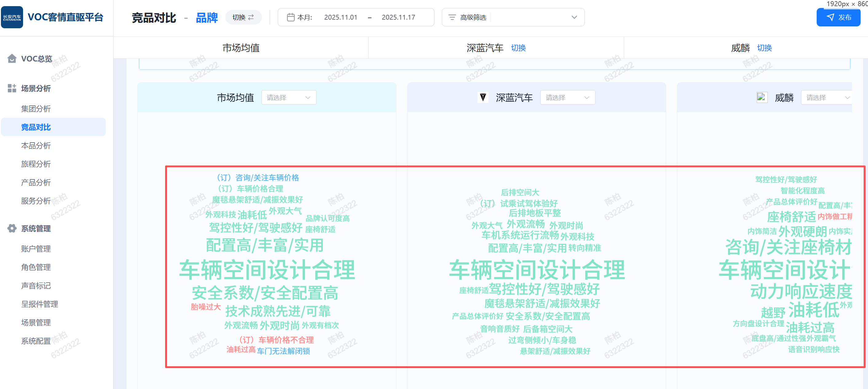The width and height of the screenshot is (868, 389).
Task: Click the calendar icon in date range
Action: 291,17
